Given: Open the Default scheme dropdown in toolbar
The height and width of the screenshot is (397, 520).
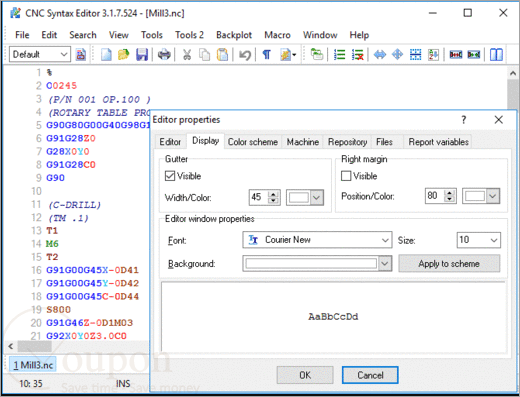Looking at the screenshot, I should click(40, 54).
